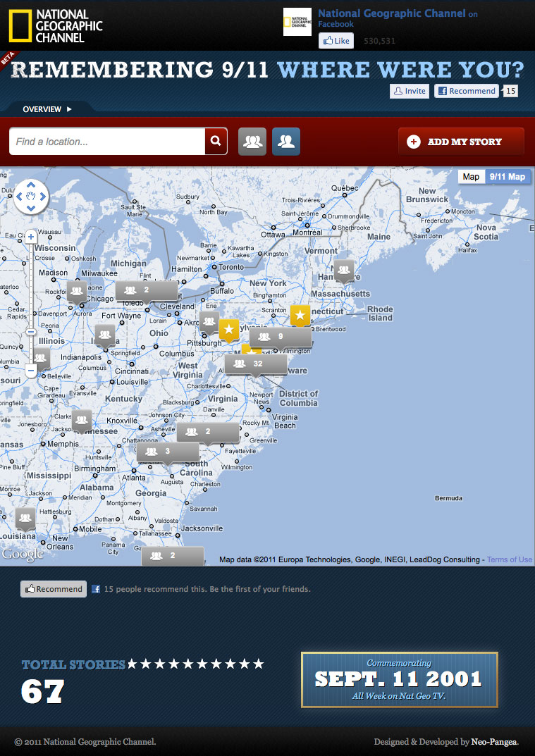Open story marker near Chicago
Viewport: 535px width, 756px height.
(77, 291)
